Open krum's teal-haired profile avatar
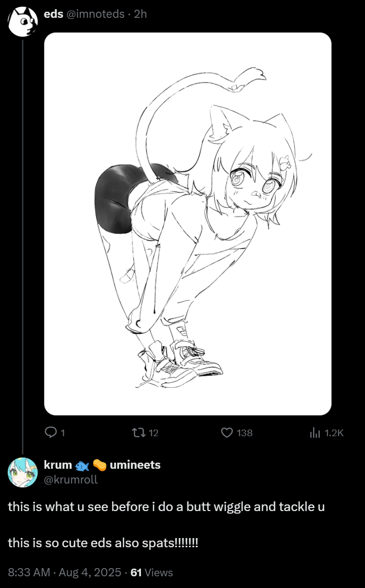 coord(22,472)
